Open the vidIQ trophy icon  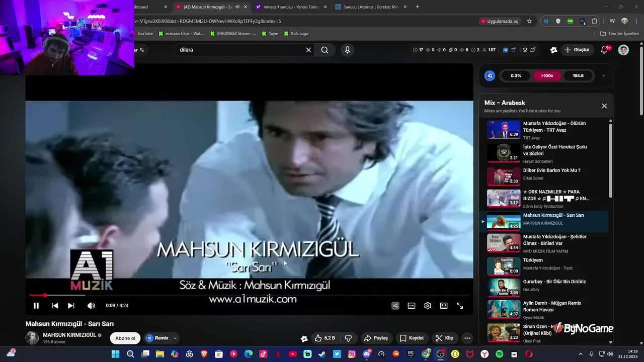[525, 50]
